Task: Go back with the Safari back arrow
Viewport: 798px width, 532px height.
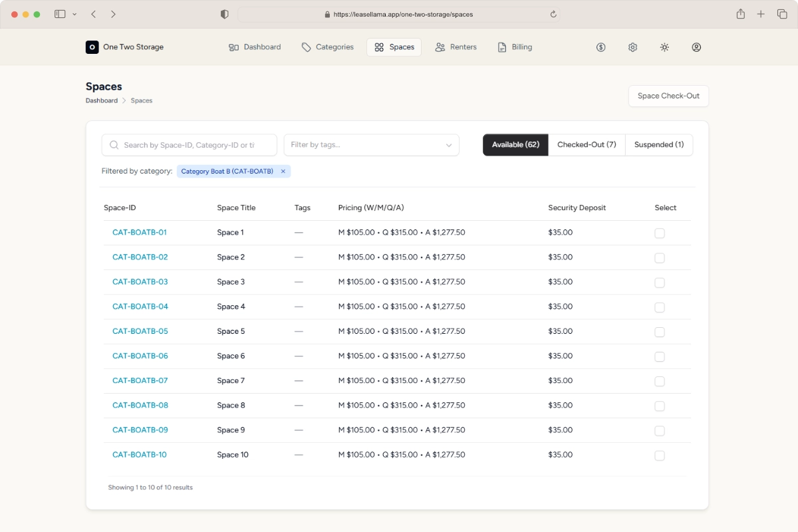Action: (93, 14)
